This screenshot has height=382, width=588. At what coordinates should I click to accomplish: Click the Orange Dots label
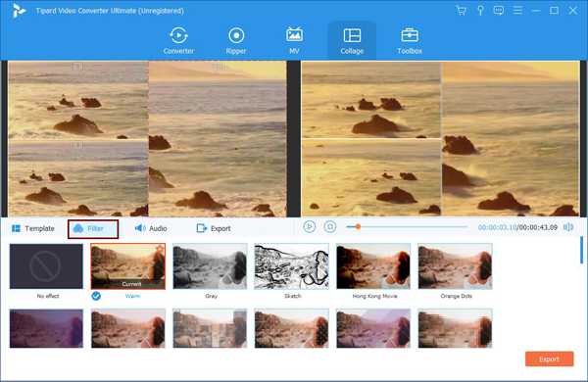(456, 296)
